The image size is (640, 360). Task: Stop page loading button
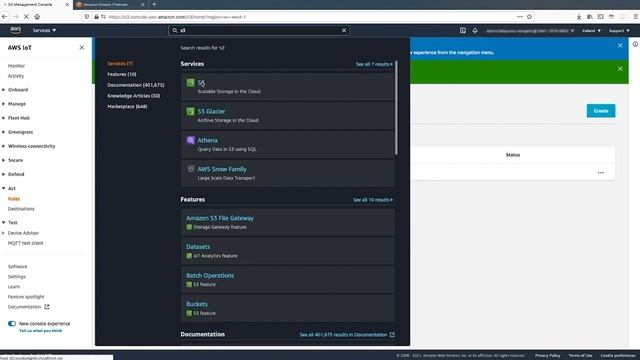[26, 17]
